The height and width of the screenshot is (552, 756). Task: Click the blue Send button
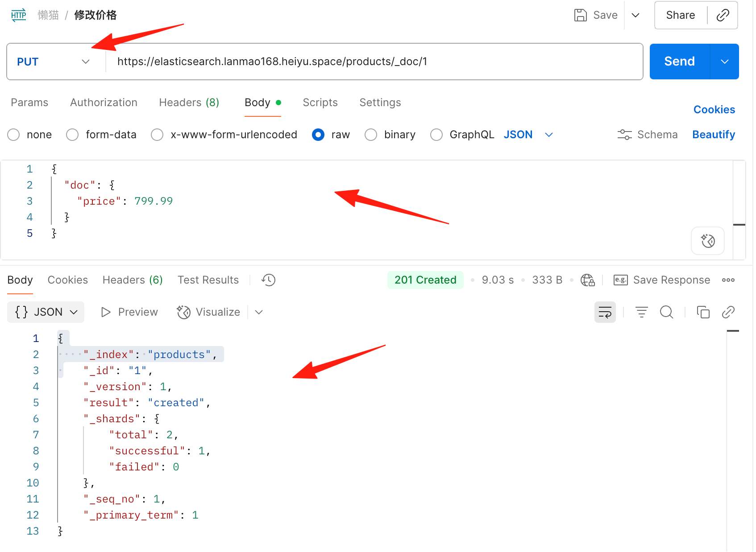tap(680, 62)
